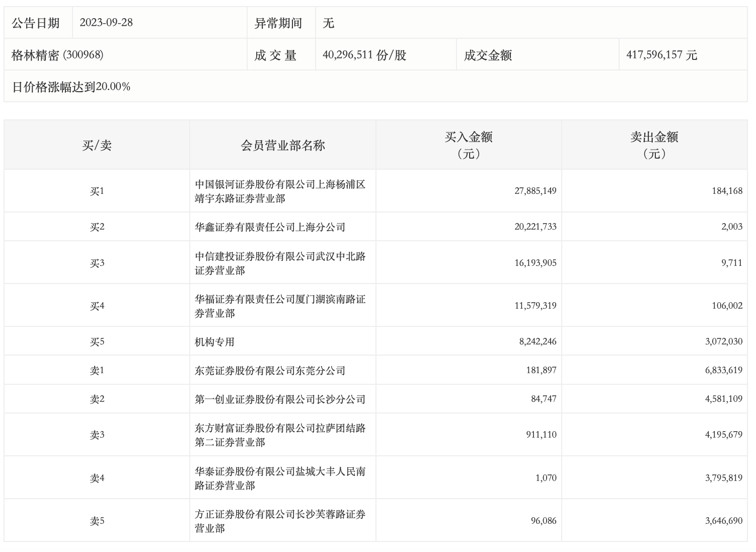Screen dimensions: 756x552
Task: Select 华福证券 厦门湖滨南路 branch name
Action: 280,306
